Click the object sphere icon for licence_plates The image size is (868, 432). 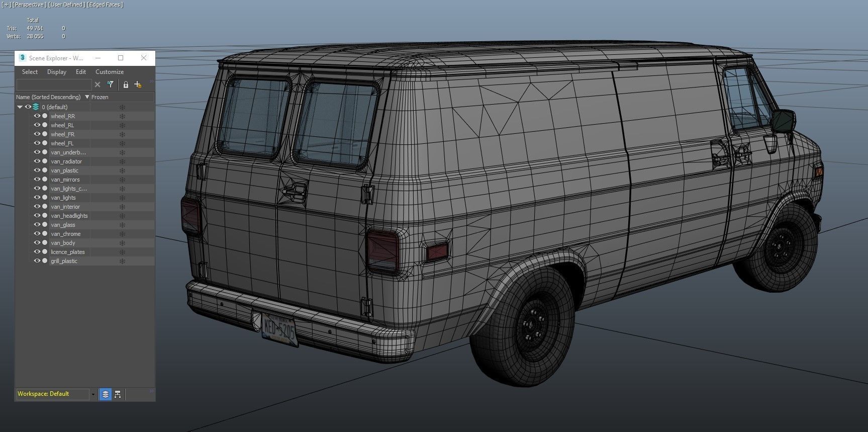coord(45,252)
